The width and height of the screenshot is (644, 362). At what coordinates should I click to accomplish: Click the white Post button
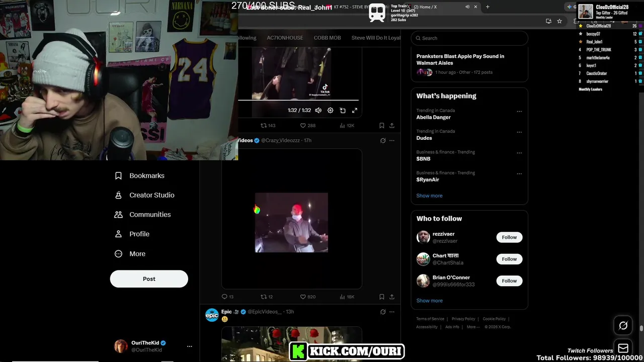click(149, 279)
